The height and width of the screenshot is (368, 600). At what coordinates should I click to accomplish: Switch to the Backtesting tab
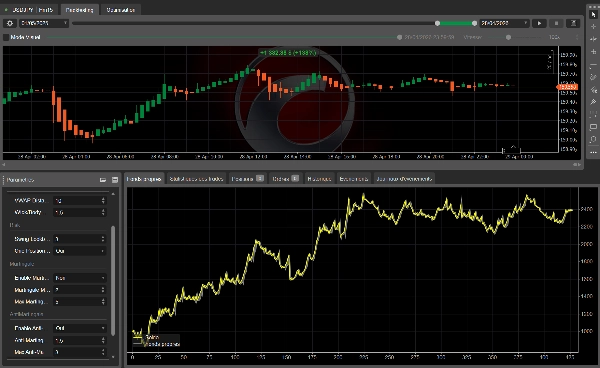point(79,10)
